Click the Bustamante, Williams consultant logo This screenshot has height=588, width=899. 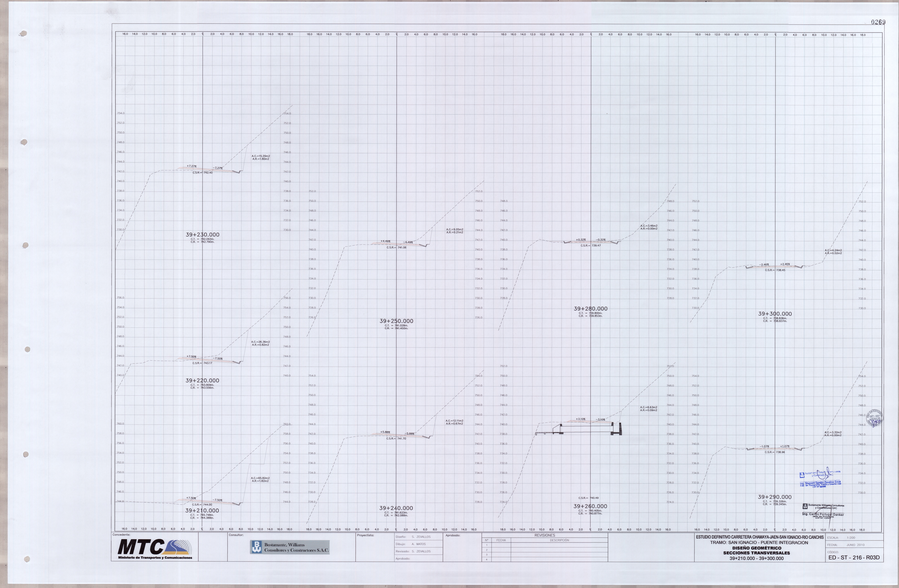(x=290, y=547)
